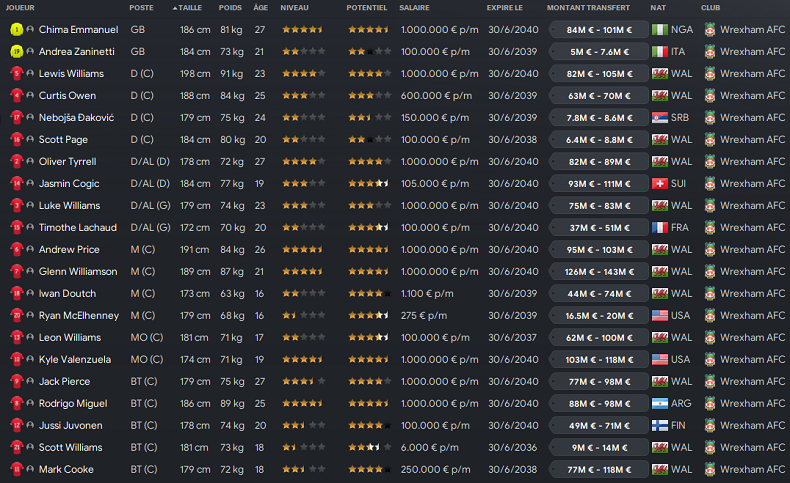Click the Finland flag in Jussi Juvonen's row
790x483 pixels.
pyautogui.click(x=659, y=425)
